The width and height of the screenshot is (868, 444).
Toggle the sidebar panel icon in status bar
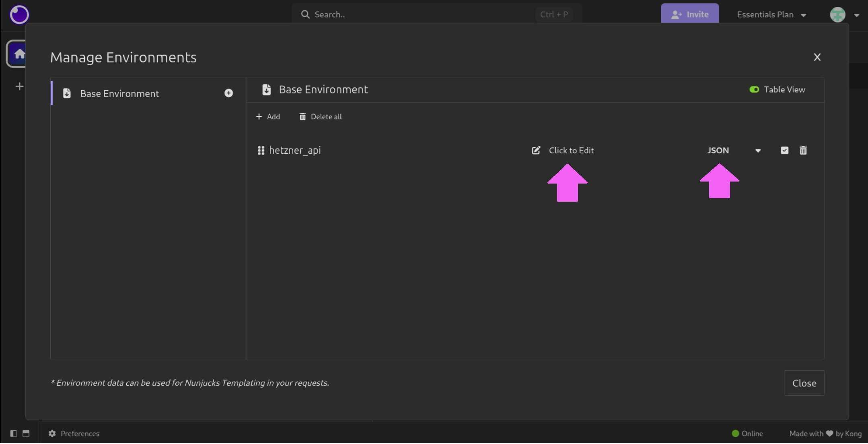click(x=14, y=434)
